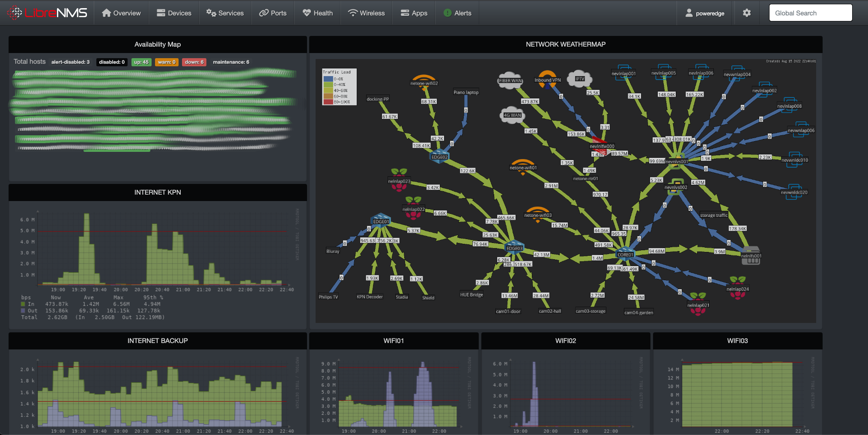Click the nelnlfs001 storage server icon
Image resolution: width=868 pixels, height=435 pixels.
click(751, 255)
